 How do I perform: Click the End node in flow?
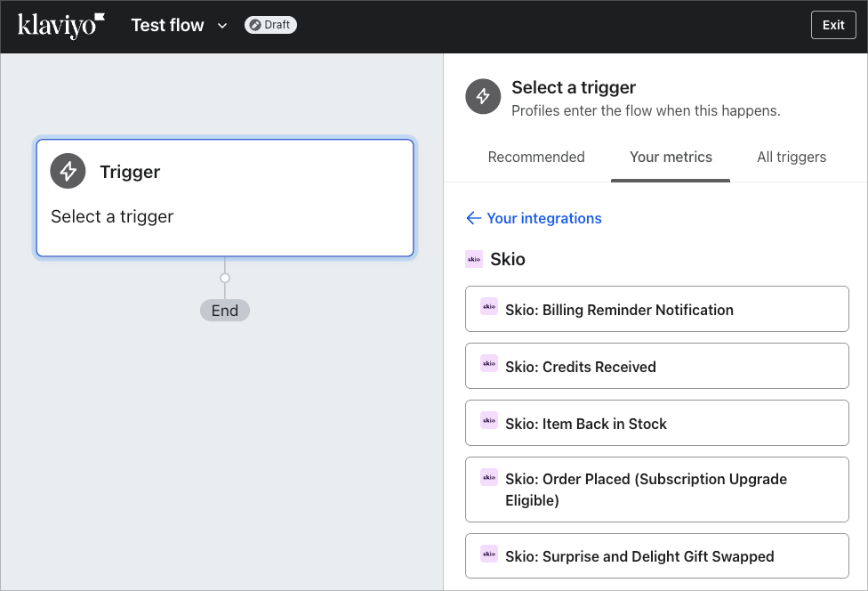click(225, 311)
